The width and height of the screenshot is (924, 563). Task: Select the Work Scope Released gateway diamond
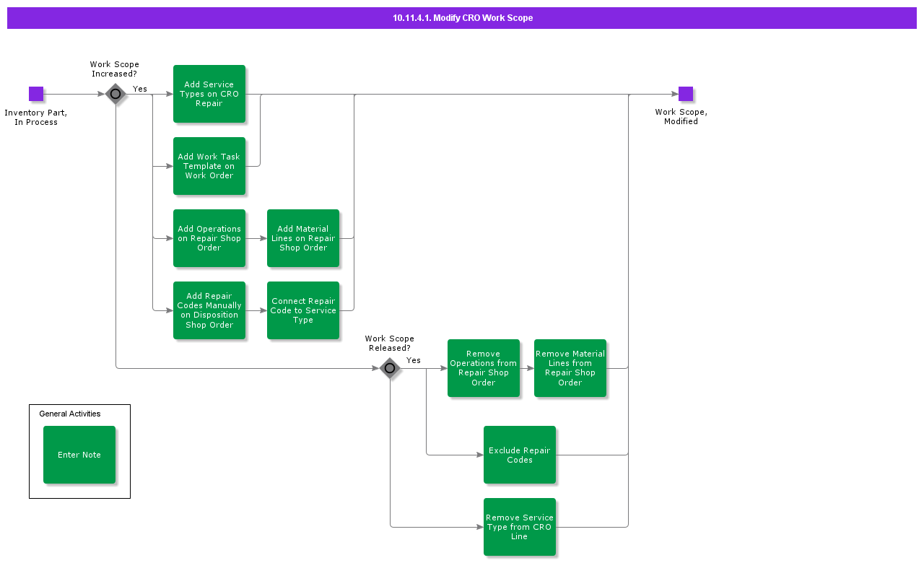tap(390, 368)
